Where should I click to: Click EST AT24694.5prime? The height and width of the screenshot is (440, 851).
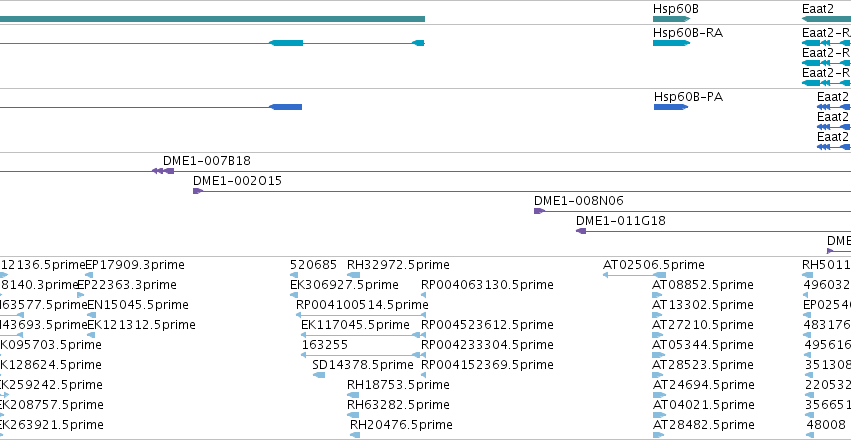pyautogui.click(x=703, y=386)
